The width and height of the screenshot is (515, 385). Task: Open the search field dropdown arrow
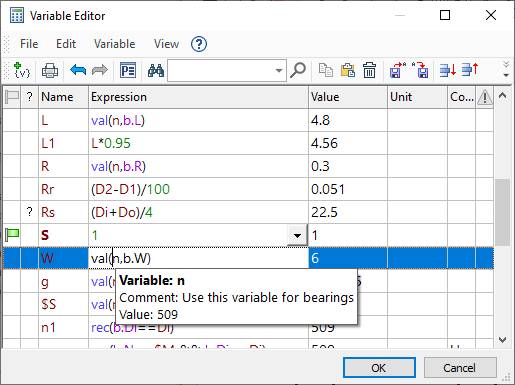pyautogui.click(x=279, y=71)
